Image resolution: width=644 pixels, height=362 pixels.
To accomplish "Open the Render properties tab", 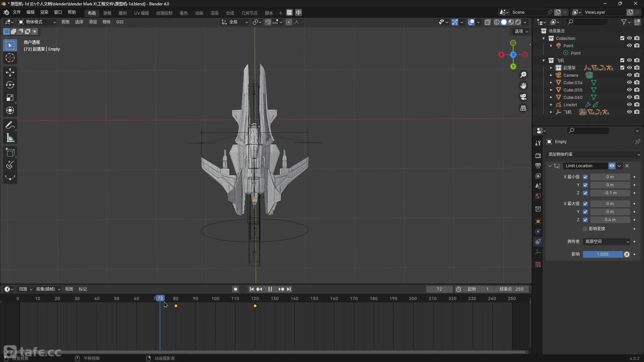I will (x=538, y=156).
